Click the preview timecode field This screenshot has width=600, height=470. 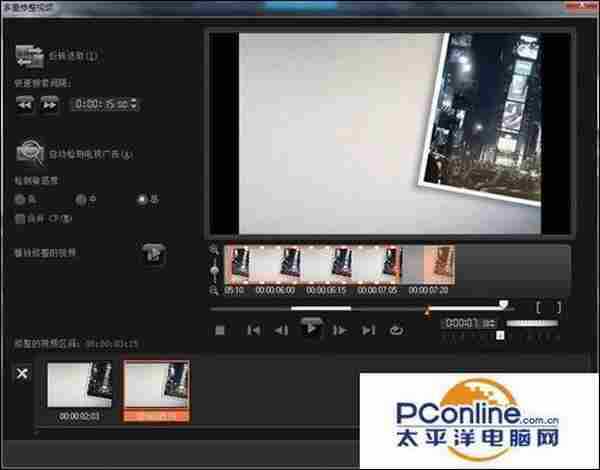[x=470, y=324]
